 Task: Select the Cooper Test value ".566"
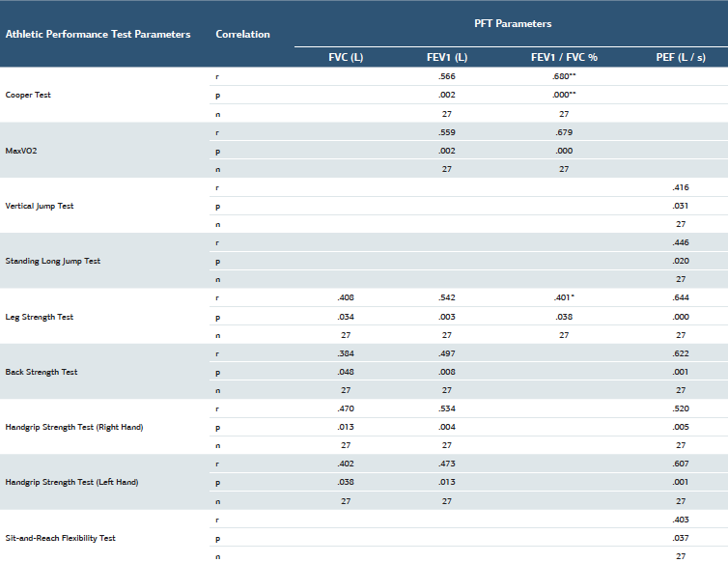pos(447,76)
